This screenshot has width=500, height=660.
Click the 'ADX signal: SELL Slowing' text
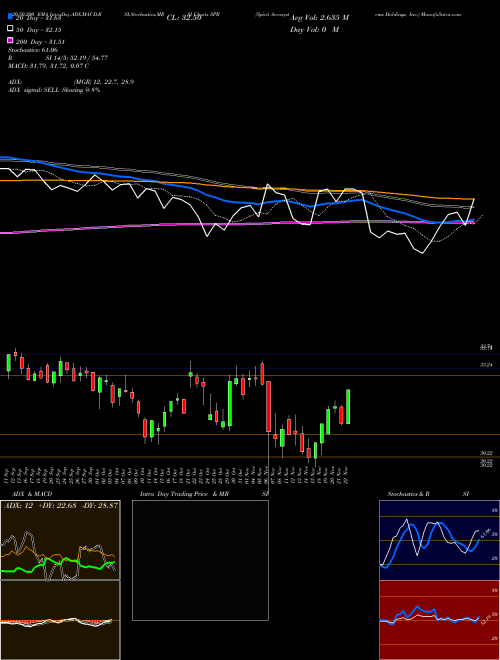pyautogui.click(x=45, y=90)
